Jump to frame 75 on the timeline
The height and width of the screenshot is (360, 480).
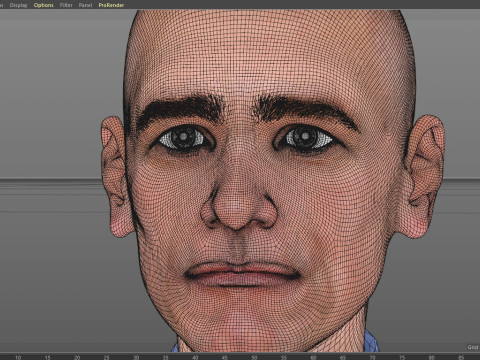point(402,357)
